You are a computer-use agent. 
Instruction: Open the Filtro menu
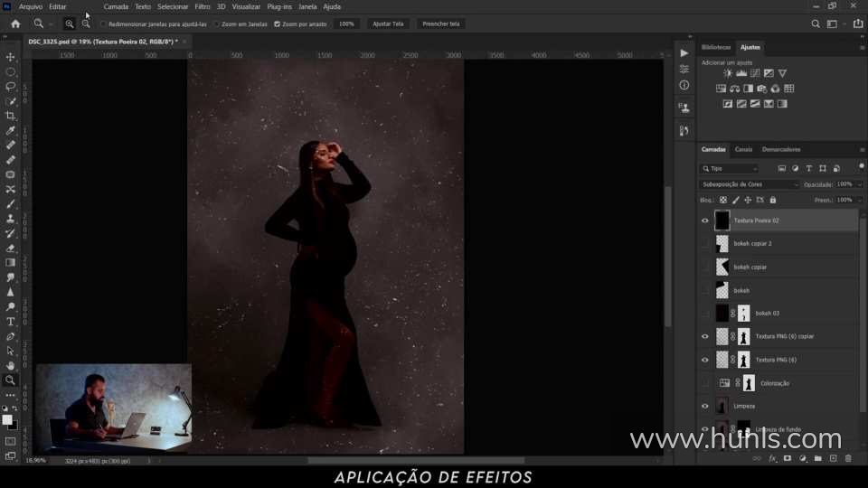pos(203,6)
